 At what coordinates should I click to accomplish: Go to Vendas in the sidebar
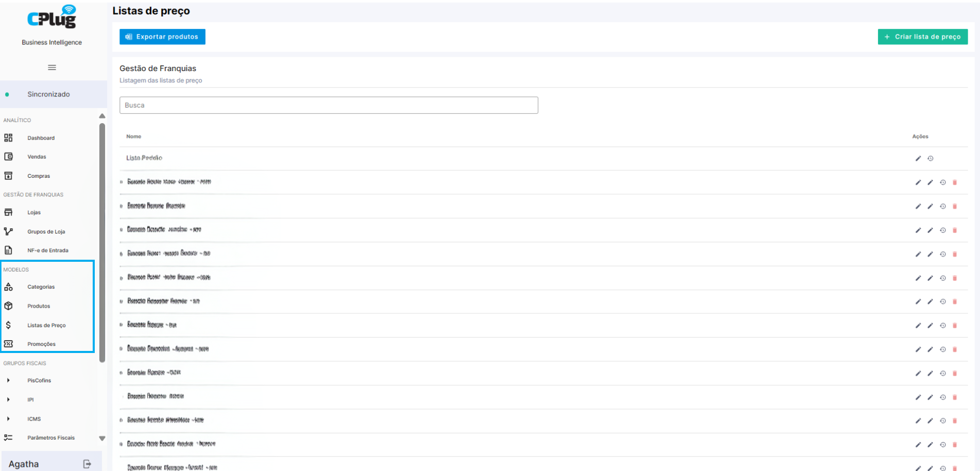pos(37,157)
